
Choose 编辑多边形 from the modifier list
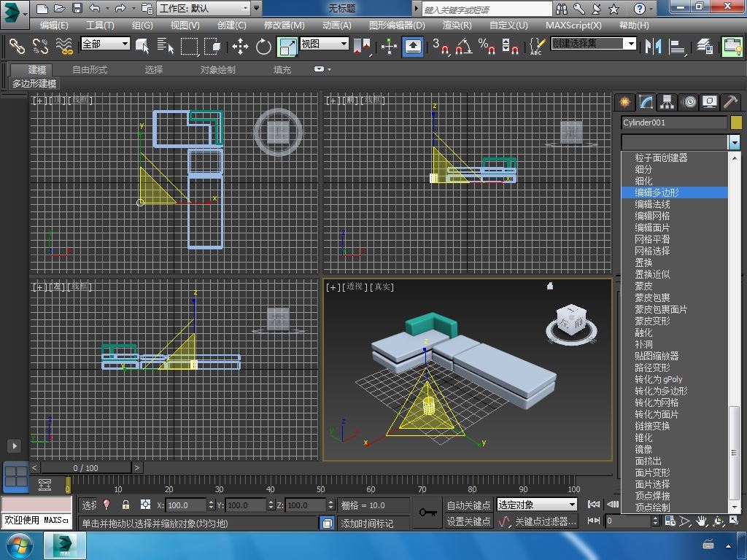click(x=657, y=192)
